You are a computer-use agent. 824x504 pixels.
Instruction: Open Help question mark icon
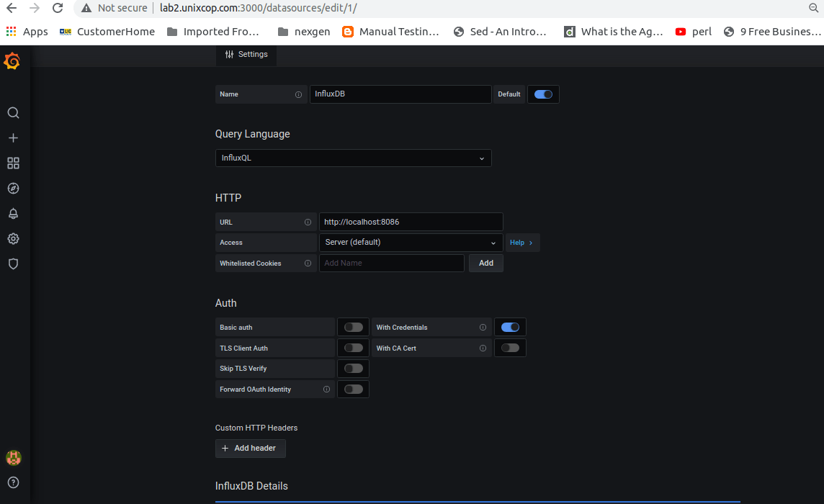13,482
